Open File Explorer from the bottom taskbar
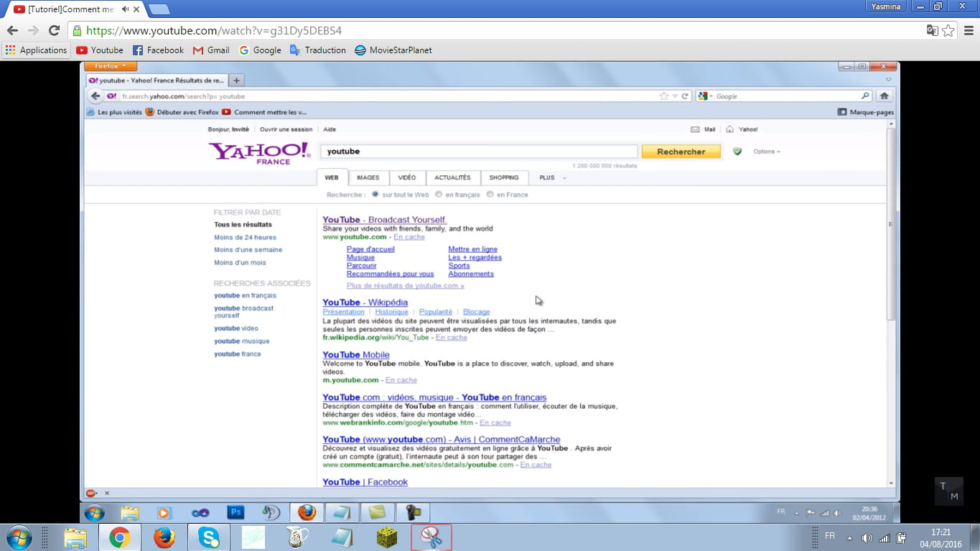 75,538
